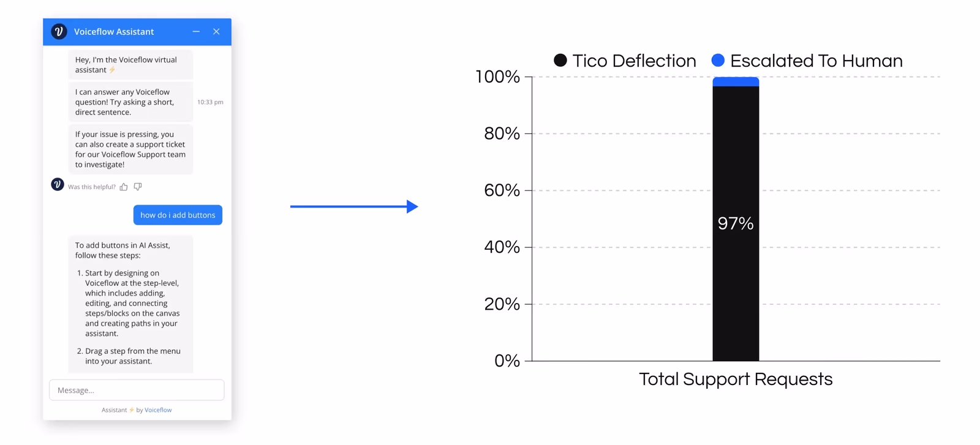This screenshot has width=980, height=445.
Task: Click the black 97% bar segment
Action: coord(736,223)
